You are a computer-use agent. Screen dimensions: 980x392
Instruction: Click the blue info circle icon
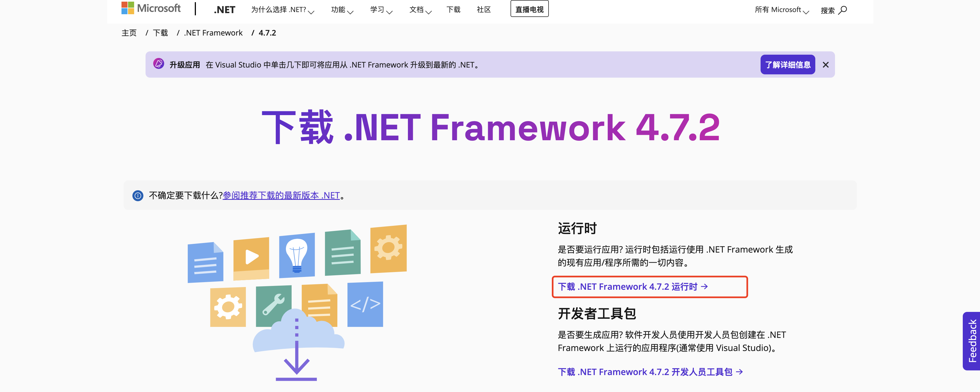pos(138,195)
